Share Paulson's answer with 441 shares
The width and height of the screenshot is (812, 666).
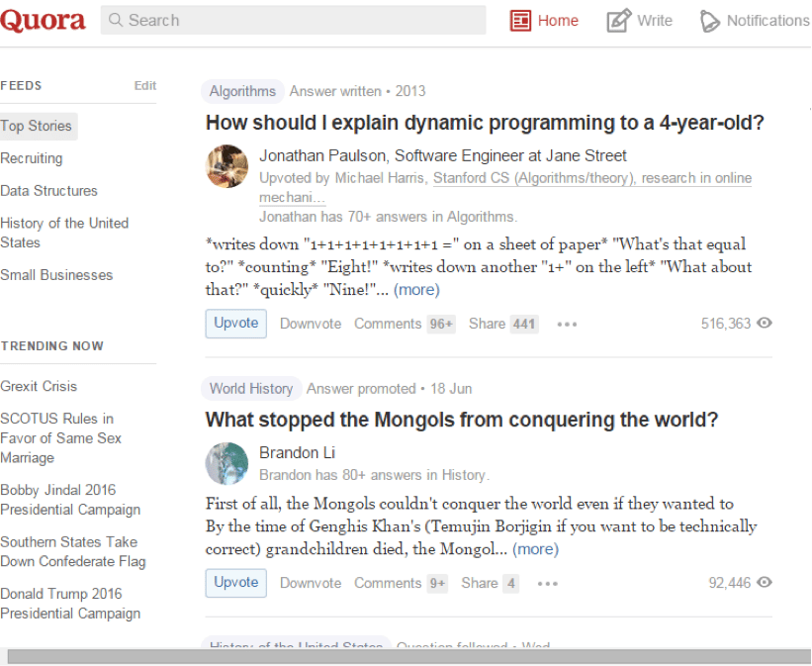click(503, 324)
